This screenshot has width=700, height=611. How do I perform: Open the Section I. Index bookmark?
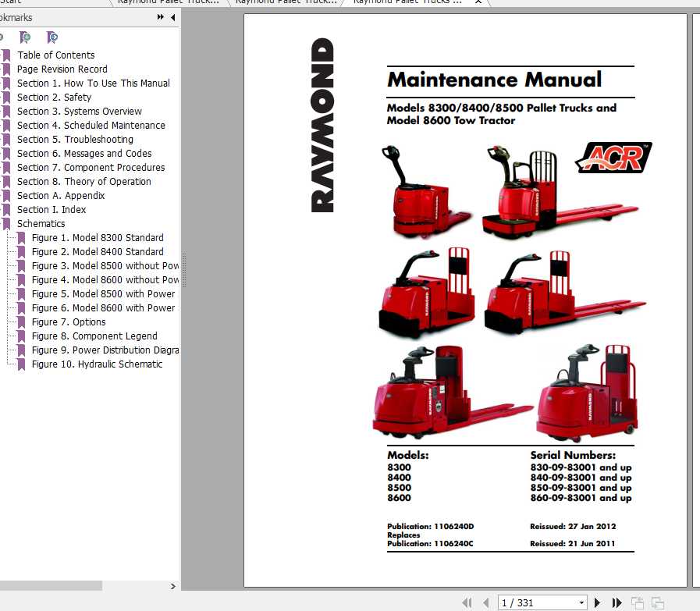[x=52, y=210]
